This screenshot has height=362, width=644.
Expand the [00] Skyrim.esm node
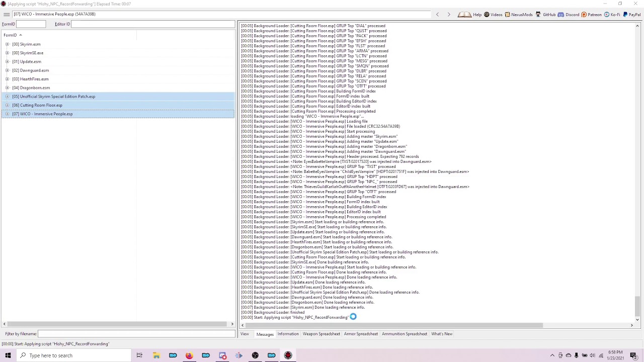click(x=7, y=44)
